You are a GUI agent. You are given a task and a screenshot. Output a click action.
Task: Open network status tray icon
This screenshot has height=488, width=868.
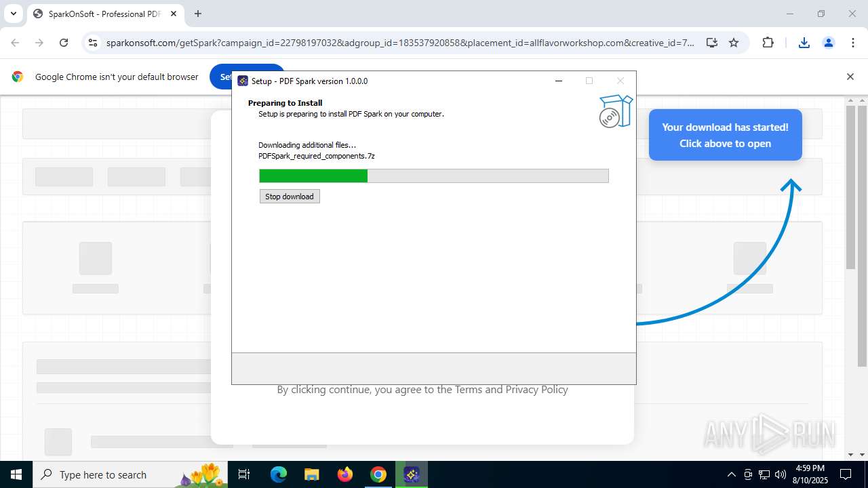[764, 474]
